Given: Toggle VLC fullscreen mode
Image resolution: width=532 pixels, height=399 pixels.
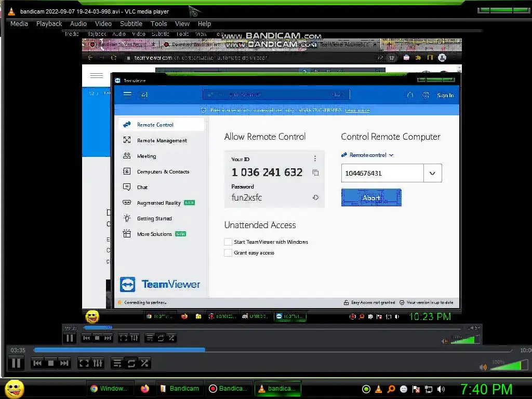Looking at the screenshot, I should pos(84,363).
